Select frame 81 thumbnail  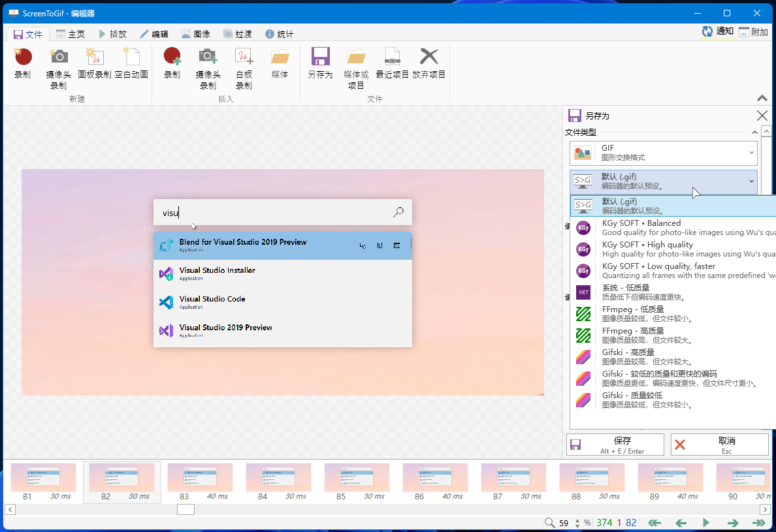[44, 482]
